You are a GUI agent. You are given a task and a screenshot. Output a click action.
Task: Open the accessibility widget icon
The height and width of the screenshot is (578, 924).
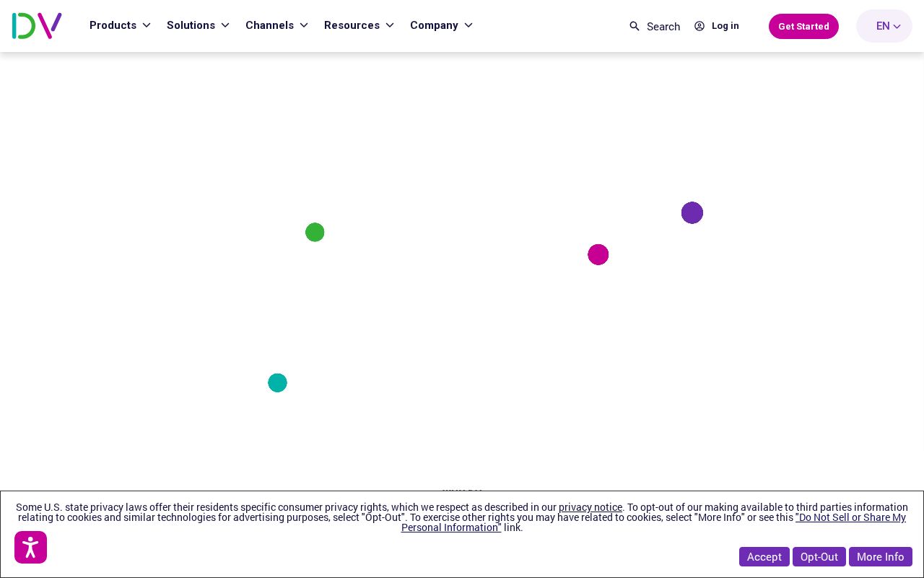point(30,548)
